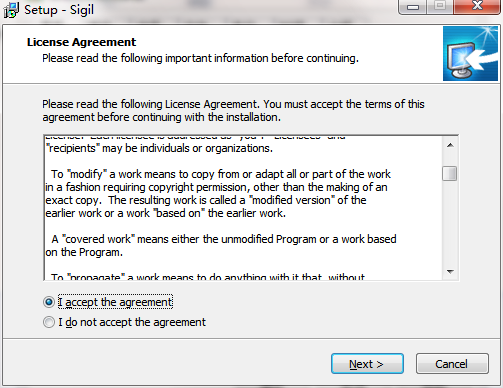Click the 'License Agreement' heading
This screenshot has height=388, width=503.
pyautogui.click(x=81, y=42)
